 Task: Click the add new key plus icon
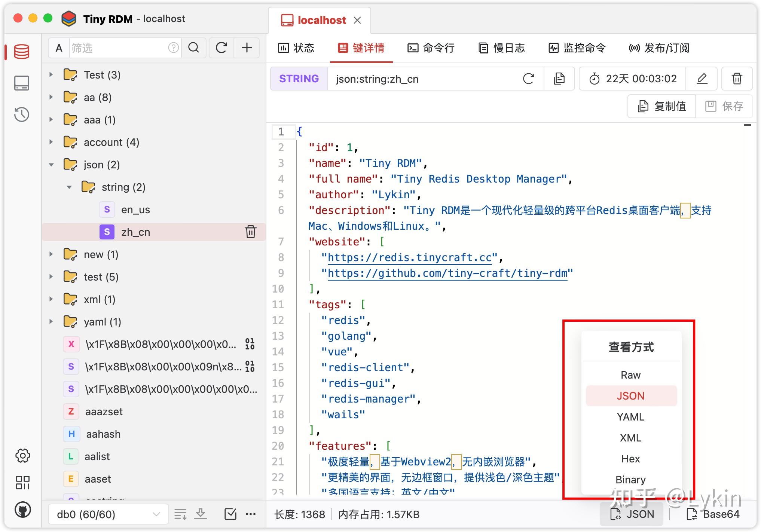[x=247, y=48]
